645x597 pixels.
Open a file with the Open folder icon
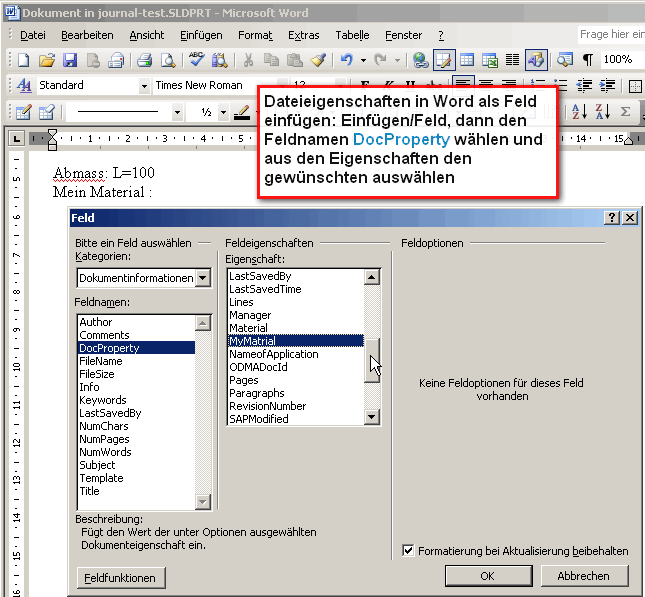(47, 60)
